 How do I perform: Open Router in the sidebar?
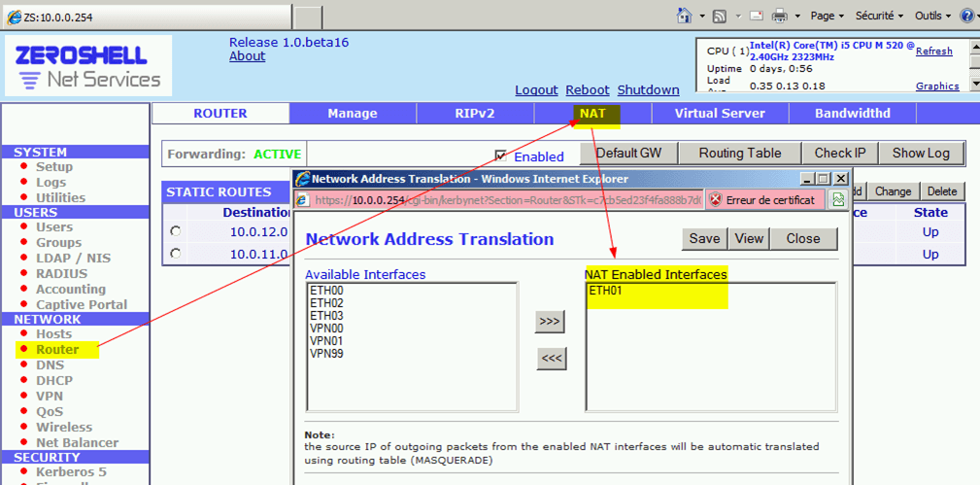[x=57, y=350]
